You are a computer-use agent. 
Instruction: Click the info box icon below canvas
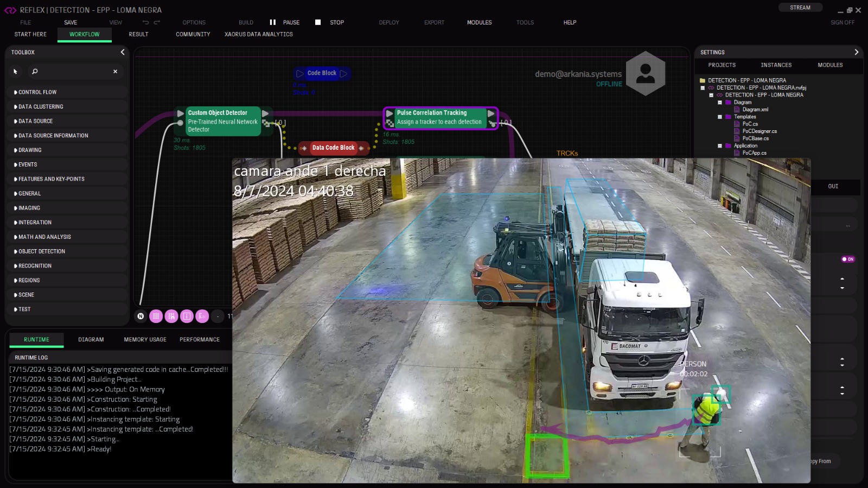click(x=187, y=316)
